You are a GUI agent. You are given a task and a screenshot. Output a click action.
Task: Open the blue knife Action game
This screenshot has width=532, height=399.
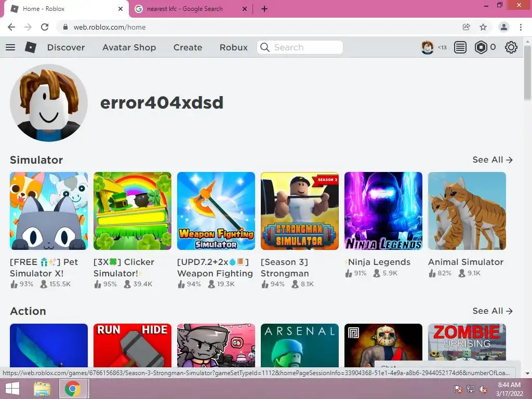click(x=49, y=345)
